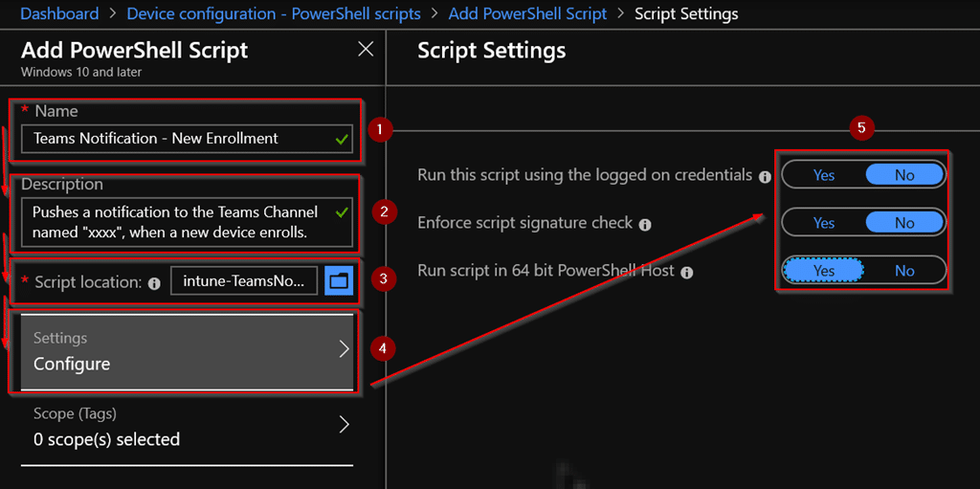Screen dimensions: 980x489
Task: Click info icon beside Enforce script signature check
Action: pos(646,225)
